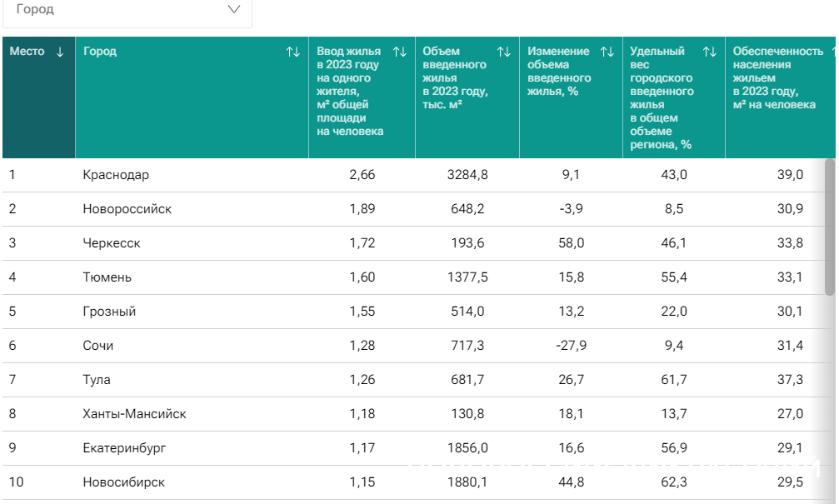Click the Обеспеченность населения жильем header
The width and height of the screenshot is (839, 504).
777,77
